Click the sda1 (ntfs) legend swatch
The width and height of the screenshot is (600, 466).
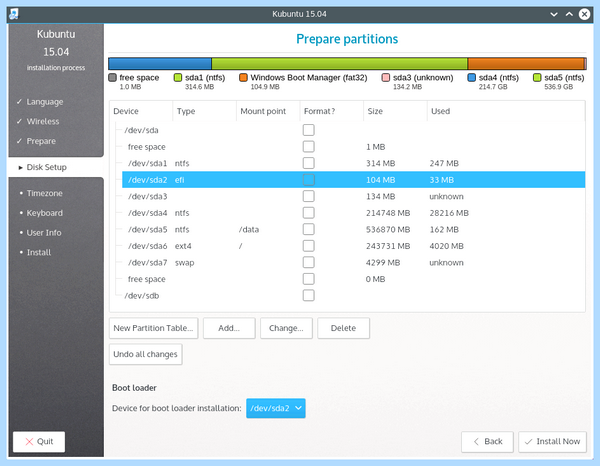pos(178,78)
